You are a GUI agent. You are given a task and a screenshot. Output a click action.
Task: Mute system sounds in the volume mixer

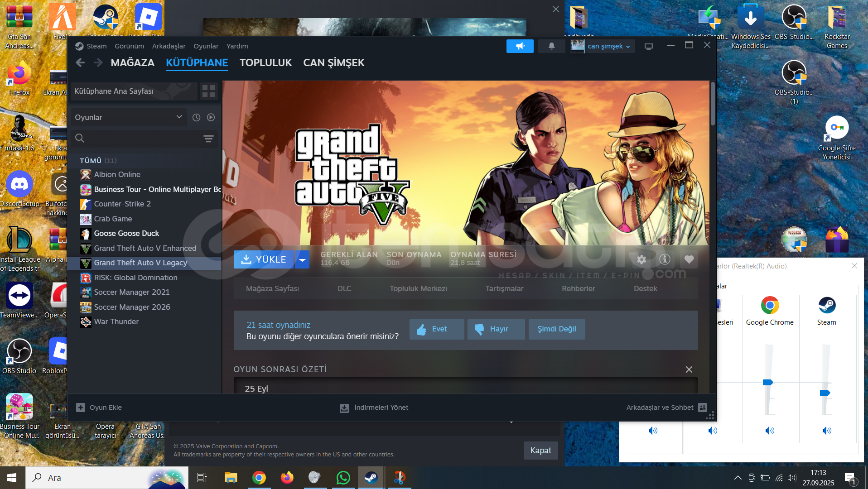point(713,431)
